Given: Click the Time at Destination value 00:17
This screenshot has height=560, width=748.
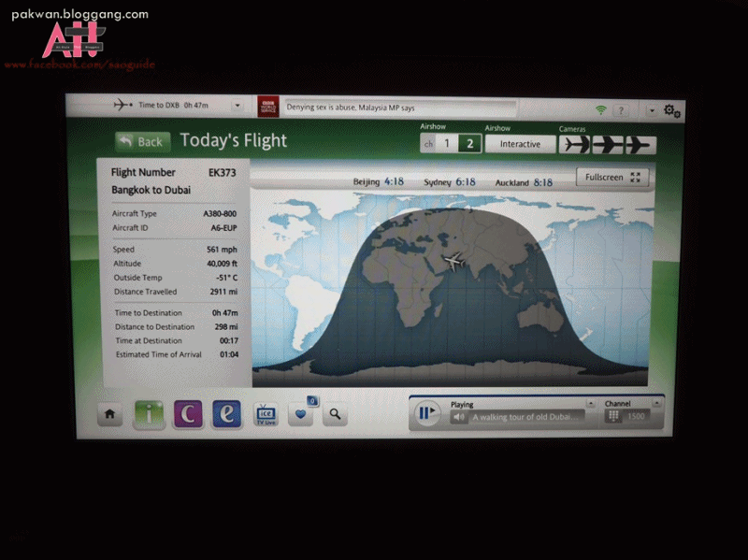Looking at the screenshot, I should tap(229, 340).
